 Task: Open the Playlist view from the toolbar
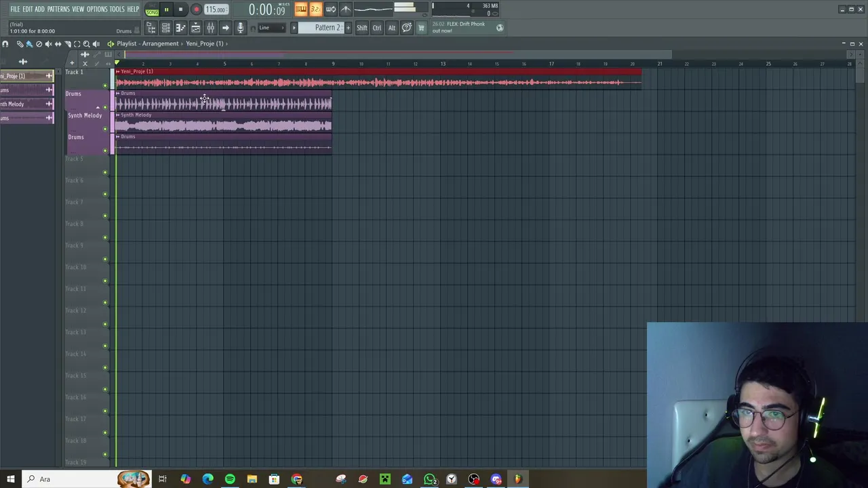pyautogui.click(x=195, y=28)
